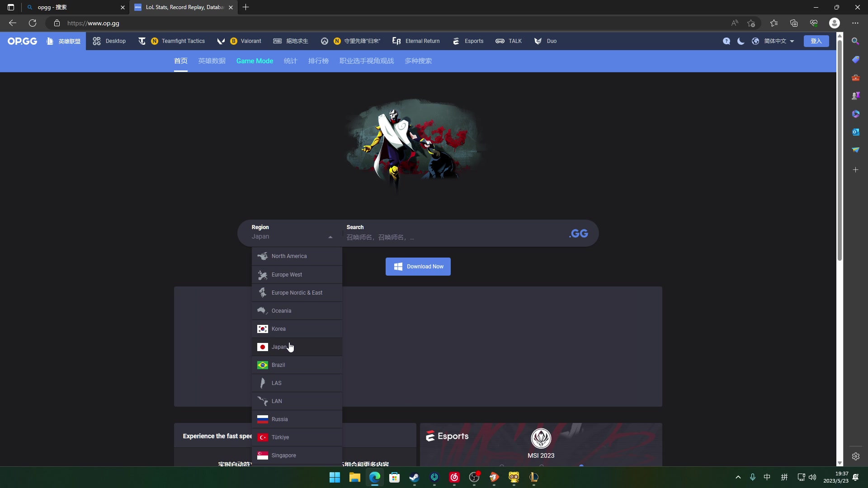Switch to the 排行榜 tab
This screenshot has width=868, height=488.
(x=319, y=61)
